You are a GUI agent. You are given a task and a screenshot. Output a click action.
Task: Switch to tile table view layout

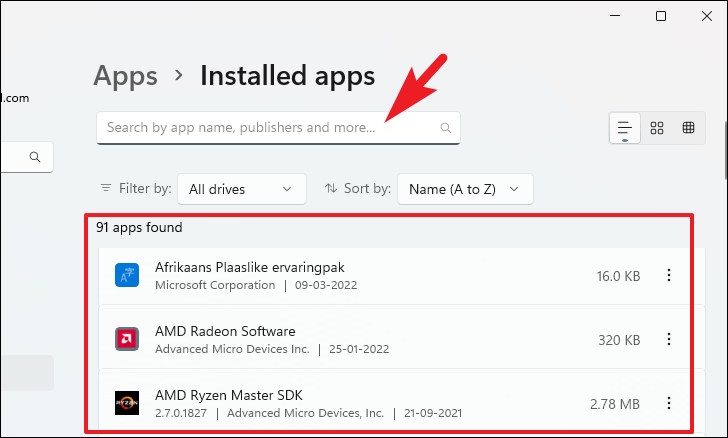(x=689, y=127)
